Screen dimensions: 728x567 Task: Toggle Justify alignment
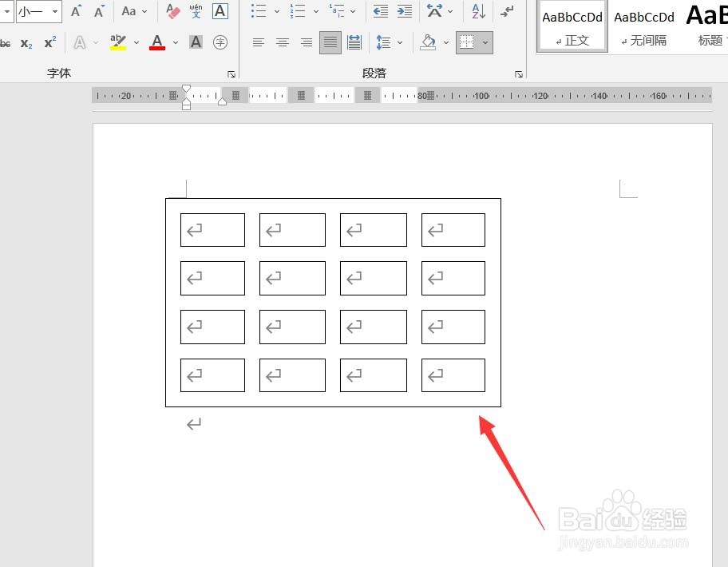click(330, 42)
